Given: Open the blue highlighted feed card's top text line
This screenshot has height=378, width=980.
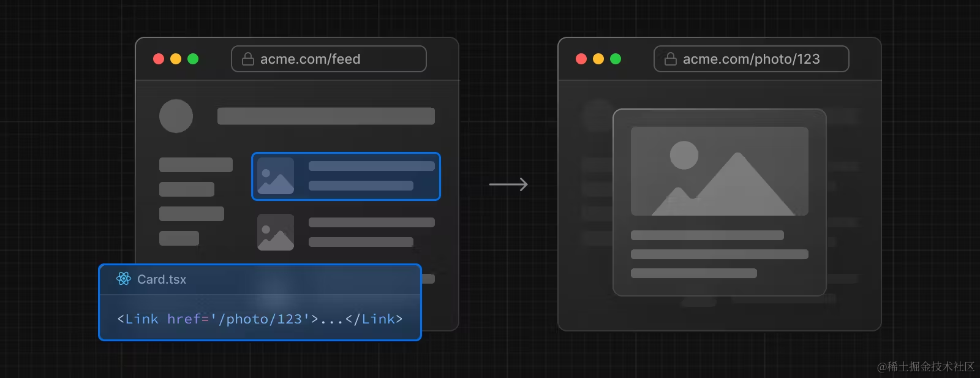Looking at the screenshot, I should (371, 166).
